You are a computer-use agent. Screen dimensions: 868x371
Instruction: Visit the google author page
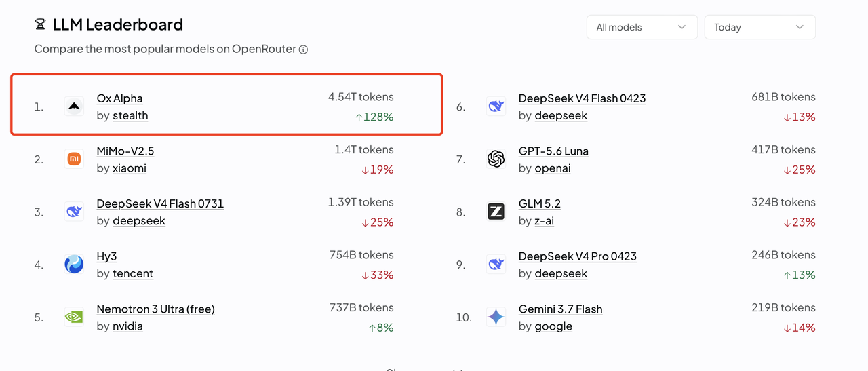click(554, 326)
